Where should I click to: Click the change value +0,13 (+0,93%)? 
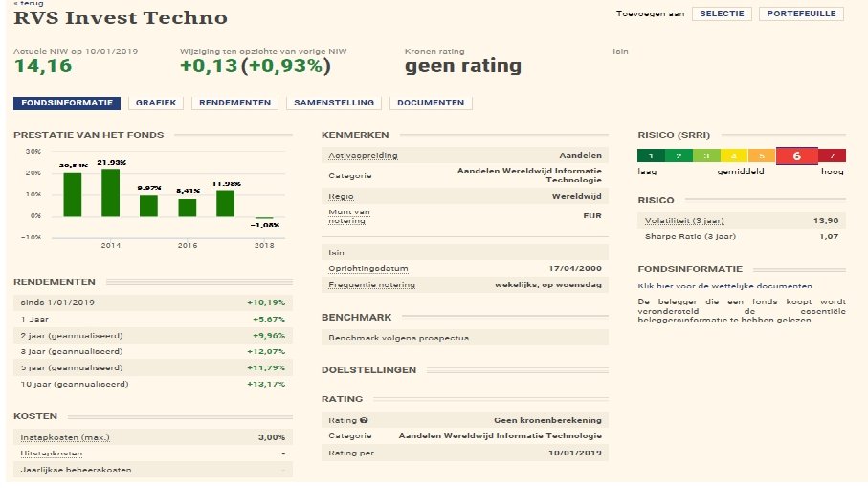(256, 66)
